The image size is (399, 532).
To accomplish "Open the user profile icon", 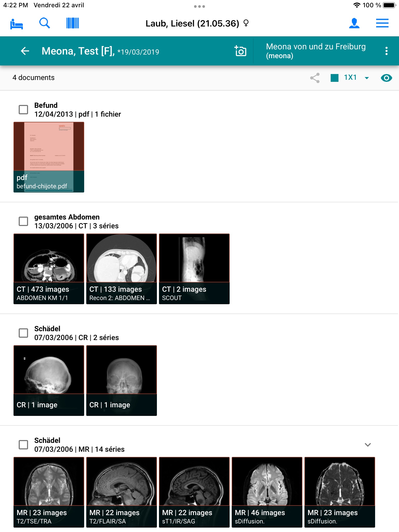I will point(354,23).
